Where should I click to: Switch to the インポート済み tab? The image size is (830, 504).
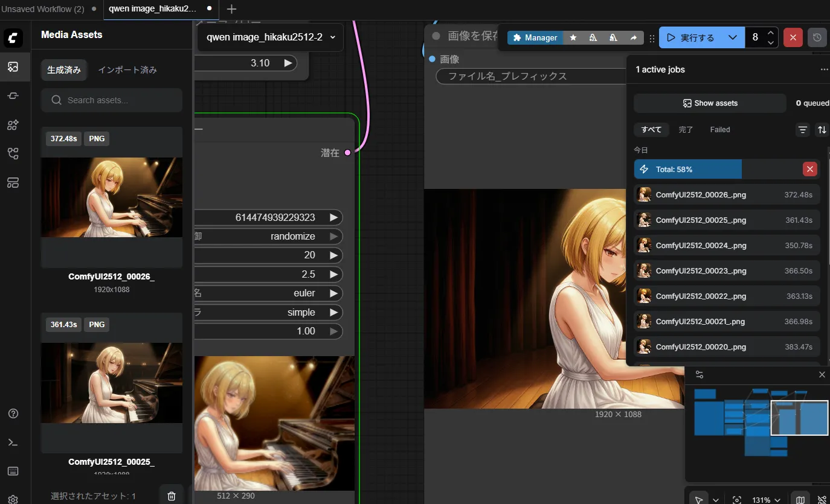click(127, 70)
